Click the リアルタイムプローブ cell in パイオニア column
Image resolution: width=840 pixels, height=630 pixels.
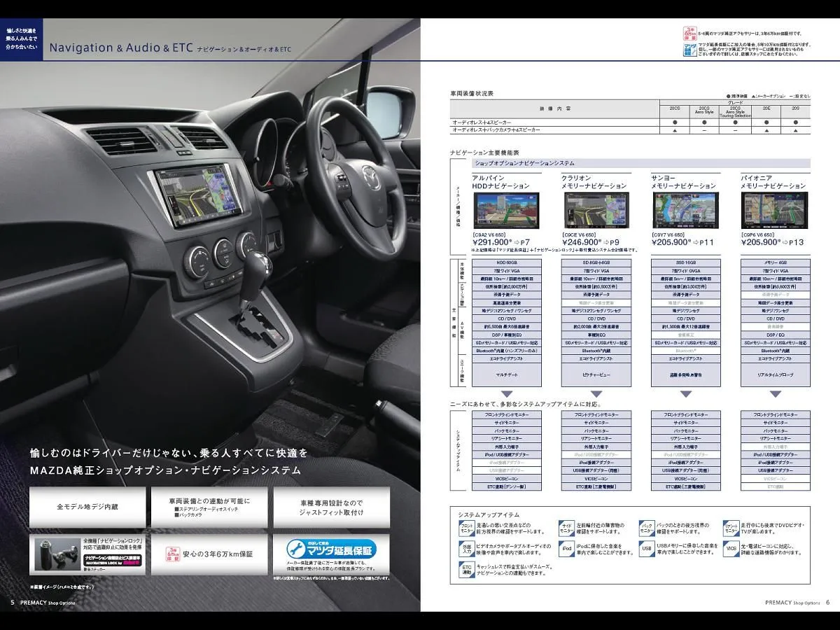pyautogui.click(x=776, y=375)
